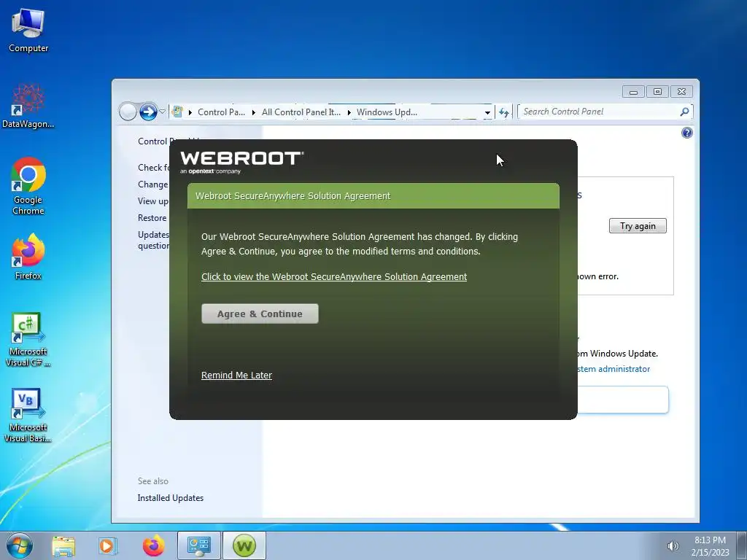Click the refresh button next to address bar
Viewport: 747px width, 560px height.
coord(503,112)
